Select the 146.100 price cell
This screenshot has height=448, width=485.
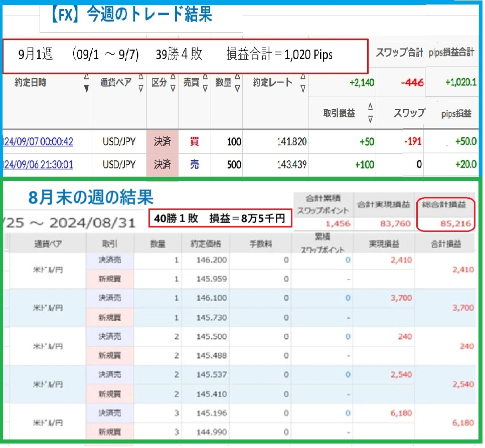point(212,298)
